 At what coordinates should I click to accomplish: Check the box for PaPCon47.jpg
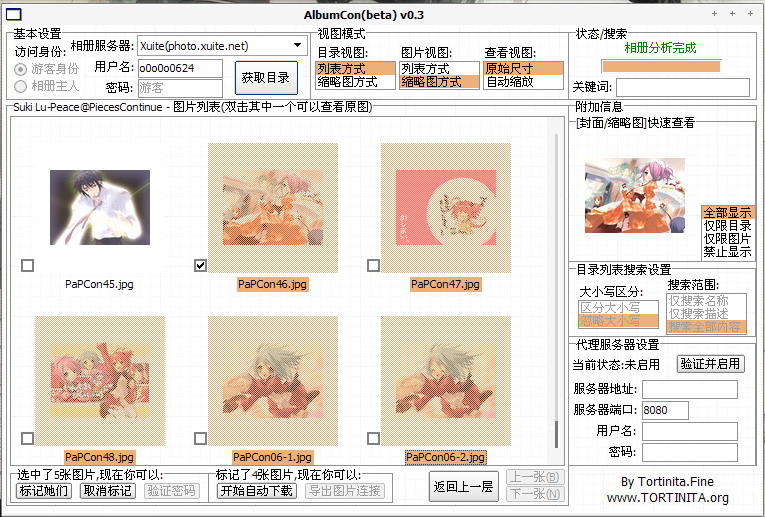[373, 265]
